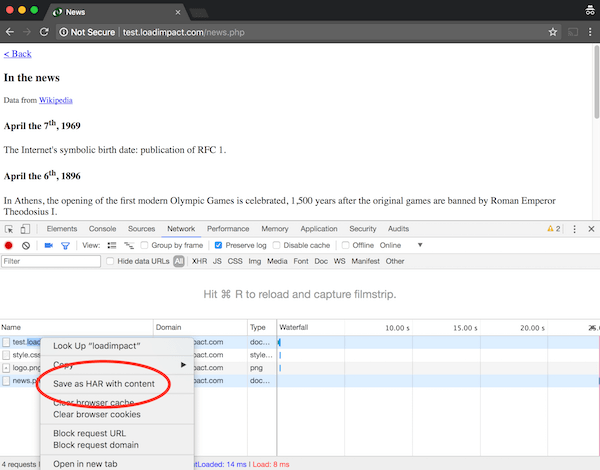Stop recording network log
600x470 pixels.
9,245
